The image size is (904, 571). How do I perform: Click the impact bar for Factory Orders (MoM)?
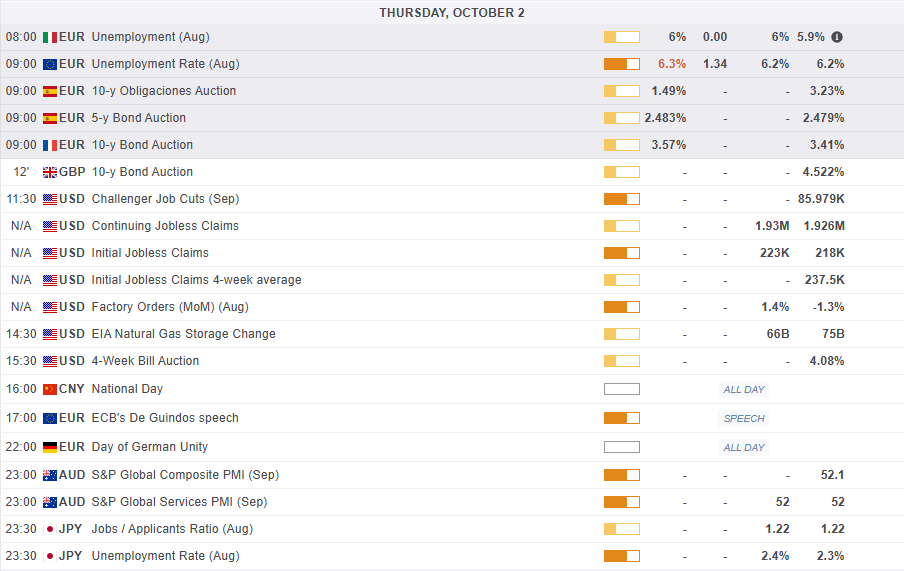(x=621, y=307)
